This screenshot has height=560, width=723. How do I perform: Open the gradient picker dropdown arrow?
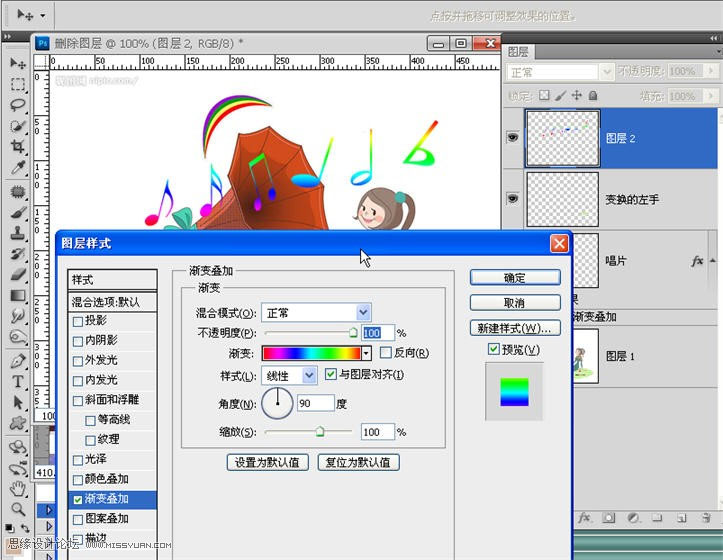coord(367,354)
